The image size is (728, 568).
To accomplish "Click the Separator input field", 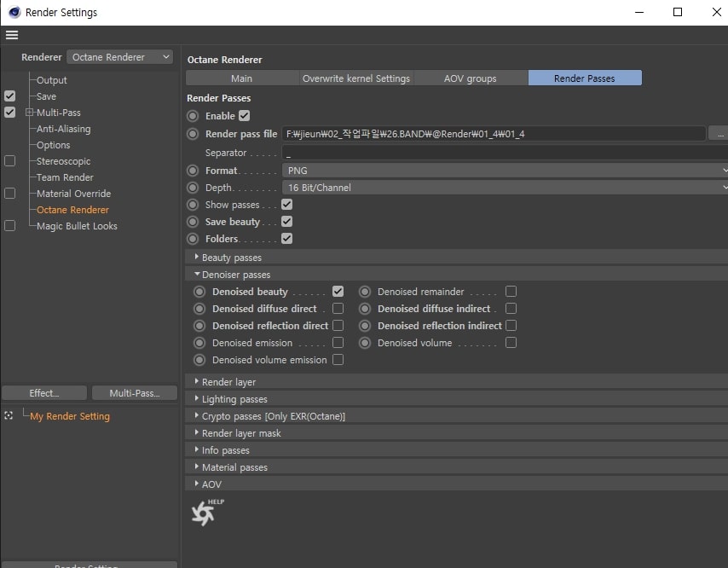I will point(505,153).
